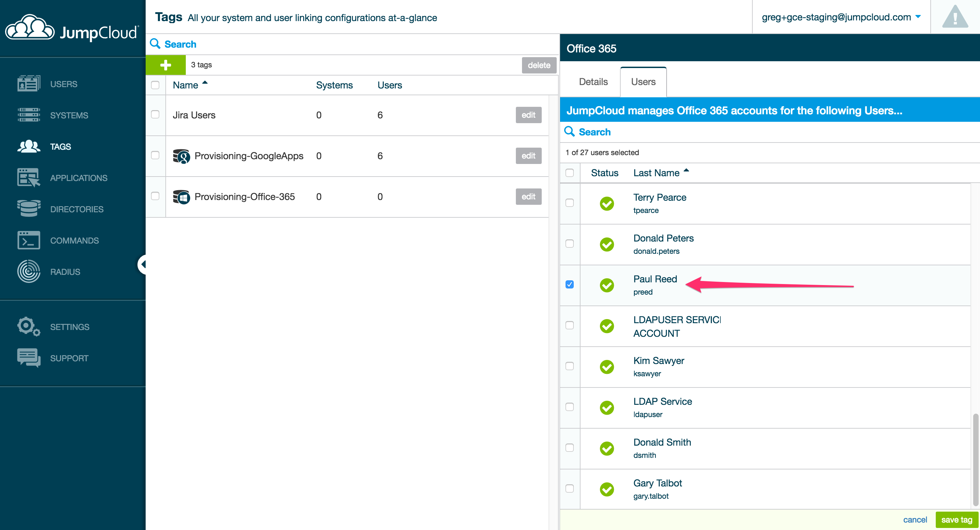Edit the Provisioning-GoogleApps tag

[528, 155]
